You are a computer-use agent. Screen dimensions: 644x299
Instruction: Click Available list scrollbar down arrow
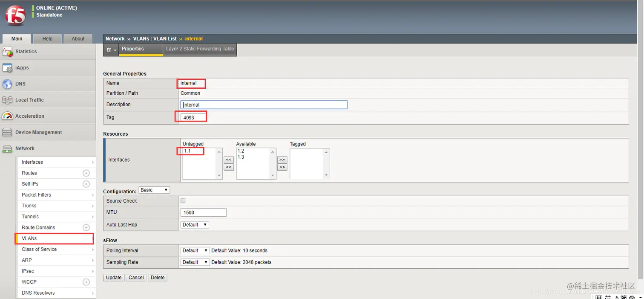[273, 176]
